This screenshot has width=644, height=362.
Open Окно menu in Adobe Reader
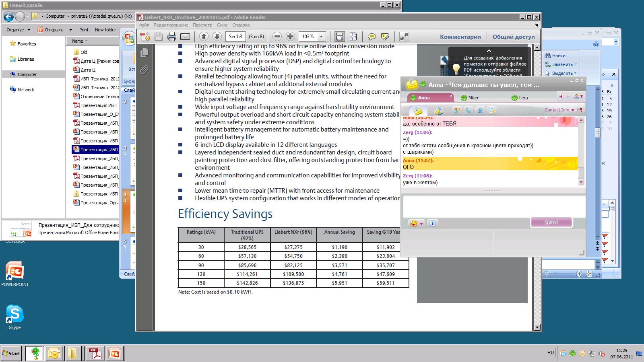click(222, 25)
